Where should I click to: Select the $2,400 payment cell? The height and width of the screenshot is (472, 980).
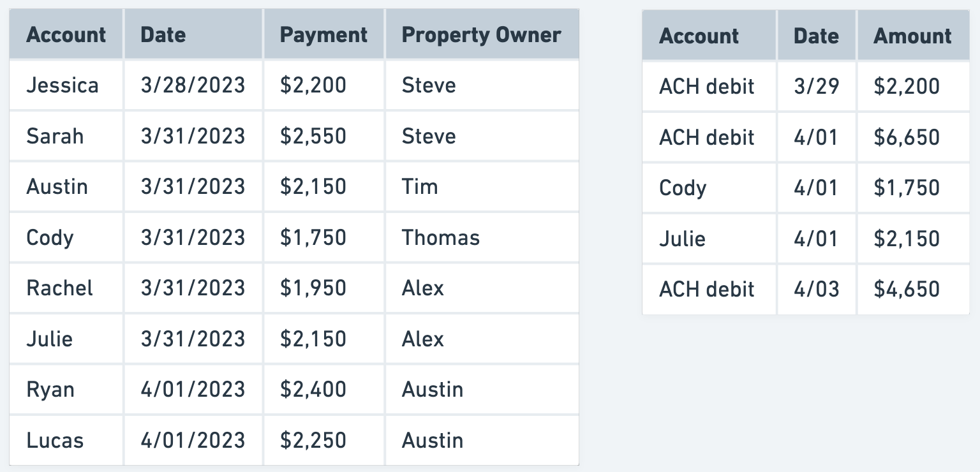[313, 389]
